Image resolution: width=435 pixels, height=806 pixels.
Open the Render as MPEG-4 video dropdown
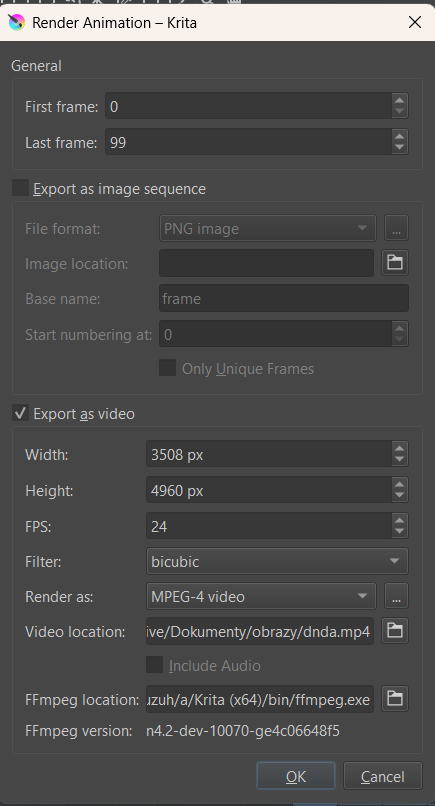(x=261, y=596)
